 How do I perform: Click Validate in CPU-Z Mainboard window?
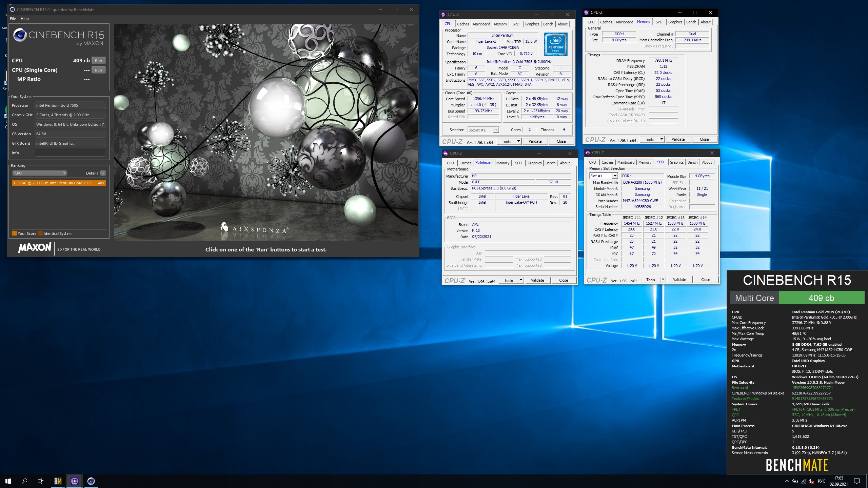point(537,280)
